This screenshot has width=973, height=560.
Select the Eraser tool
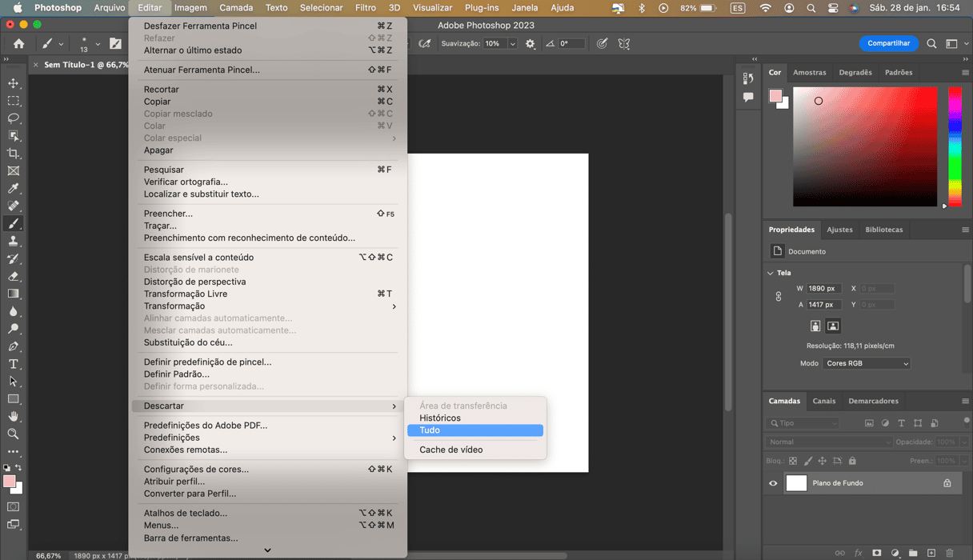click(14, 276)
